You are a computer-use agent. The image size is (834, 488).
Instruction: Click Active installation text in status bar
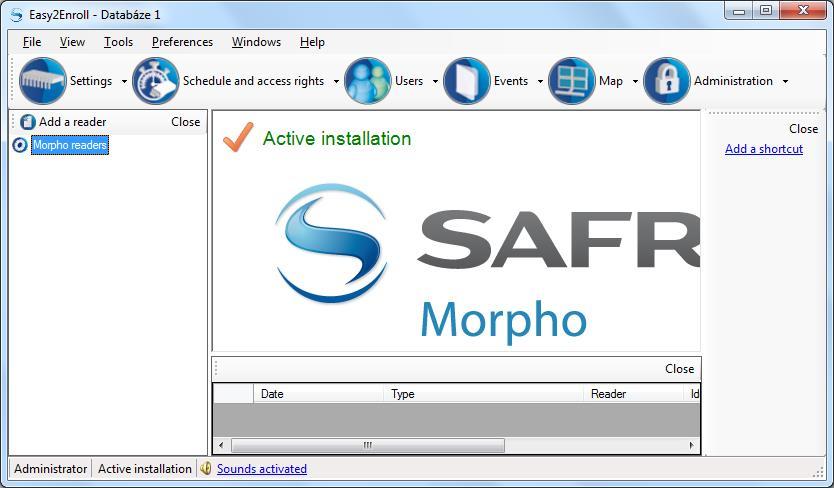(145, 469)
